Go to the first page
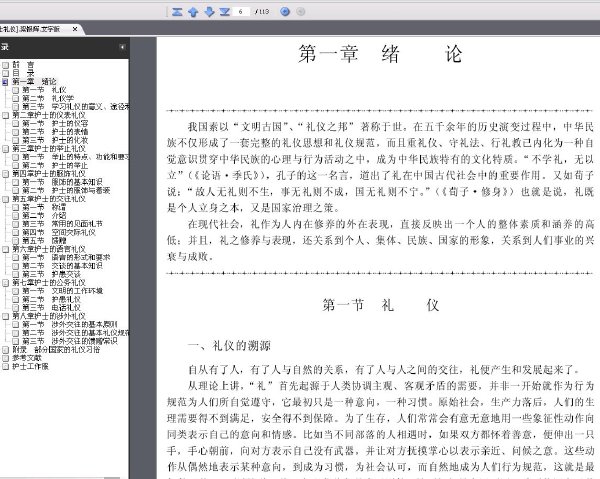Viewport: 600px width, 479px height. (177, 12)
